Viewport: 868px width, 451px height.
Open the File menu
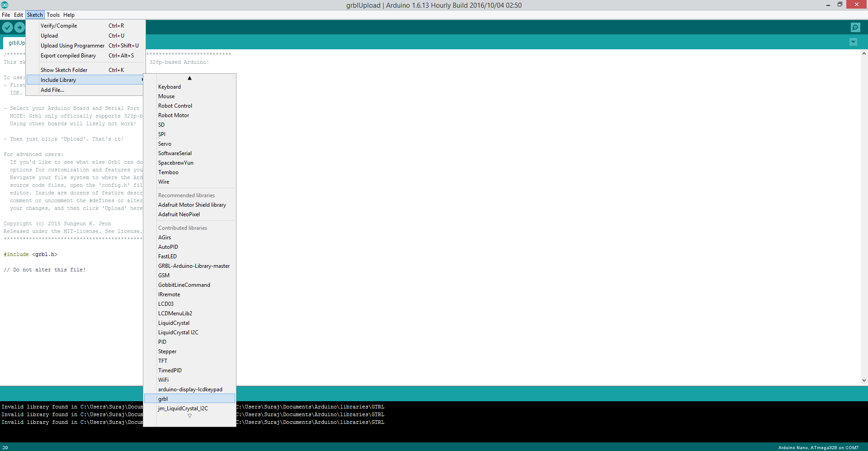pos(6,15)
